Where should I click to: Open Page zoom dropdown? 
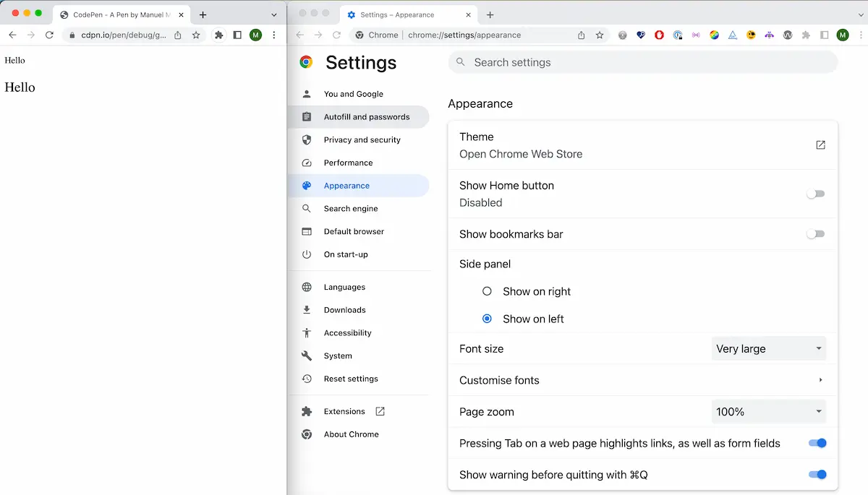(x=769, y=412)
